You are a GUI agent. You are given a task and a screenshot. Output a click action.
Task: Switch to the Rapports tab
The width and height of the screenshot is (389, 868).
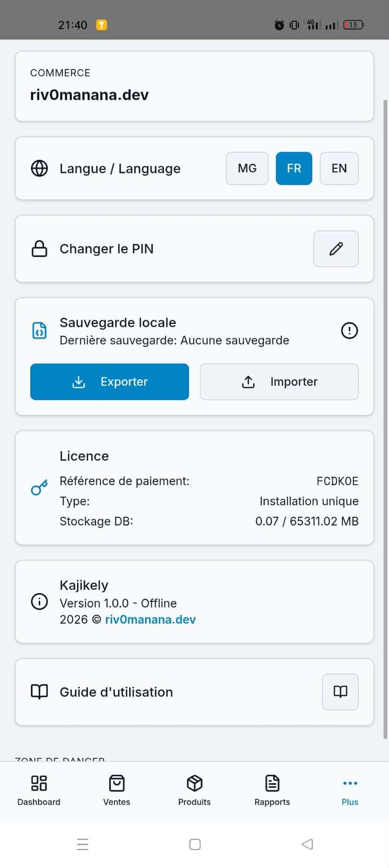(272, 790)
